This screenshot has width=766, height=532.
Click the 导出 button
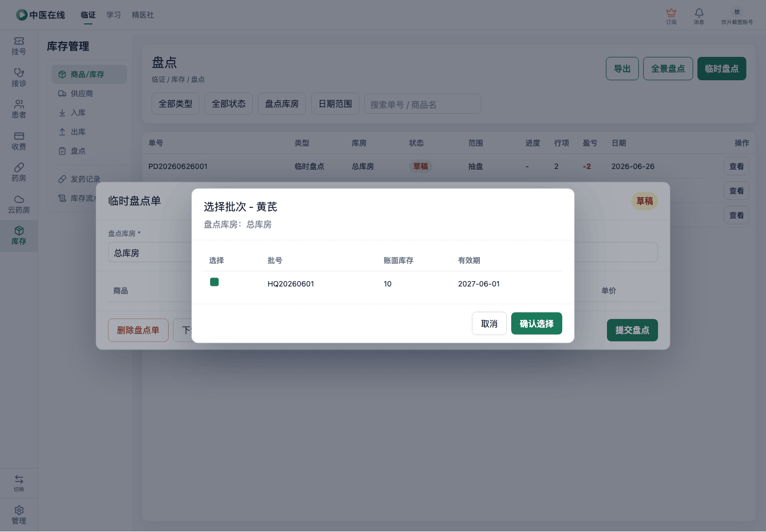click(x=622, y=69)
